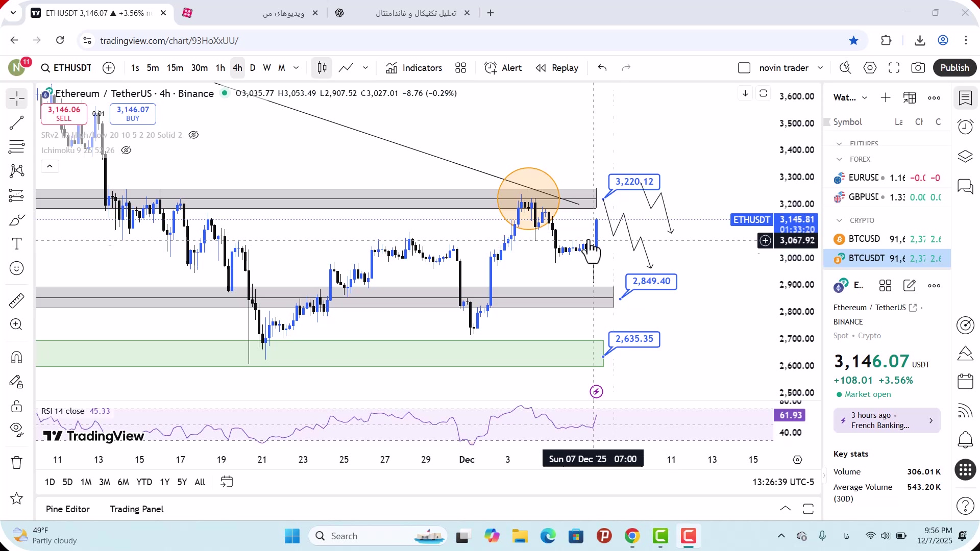Start bar Replay mode
The height and width of the screenshot is (551, 980).
point(557,68)
